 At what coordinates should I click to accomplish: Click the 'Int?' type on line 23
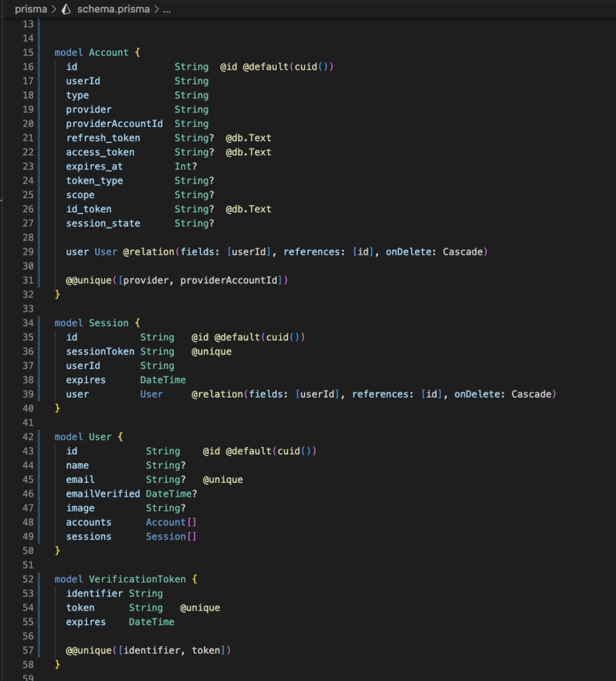[186, 166]
